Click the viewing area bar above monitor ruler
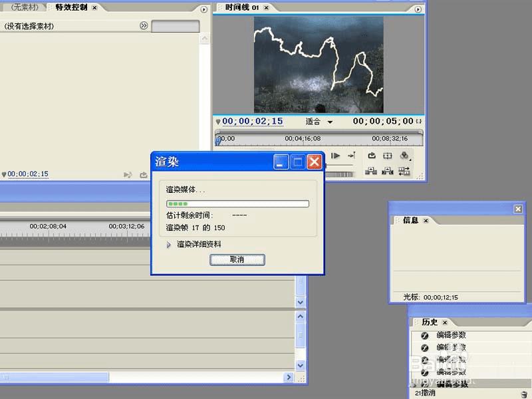Image resolution: width=532 pixels, height=399 pixels. 319,131
